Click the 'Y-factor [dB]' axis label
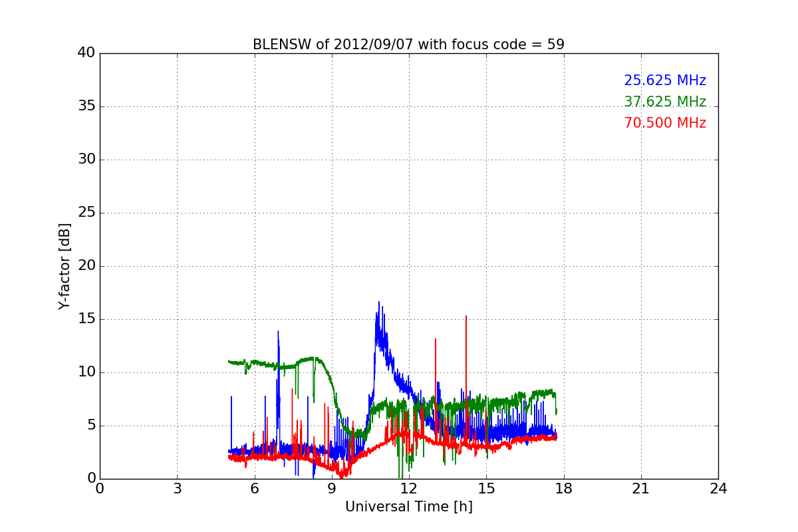 (x=65, y=266)
